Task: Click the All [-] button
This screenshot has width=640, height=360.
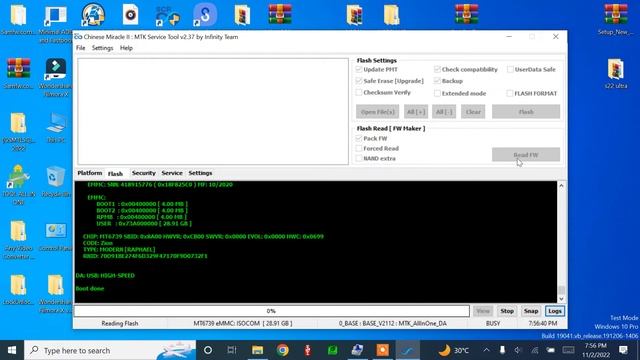Action: 444,112
